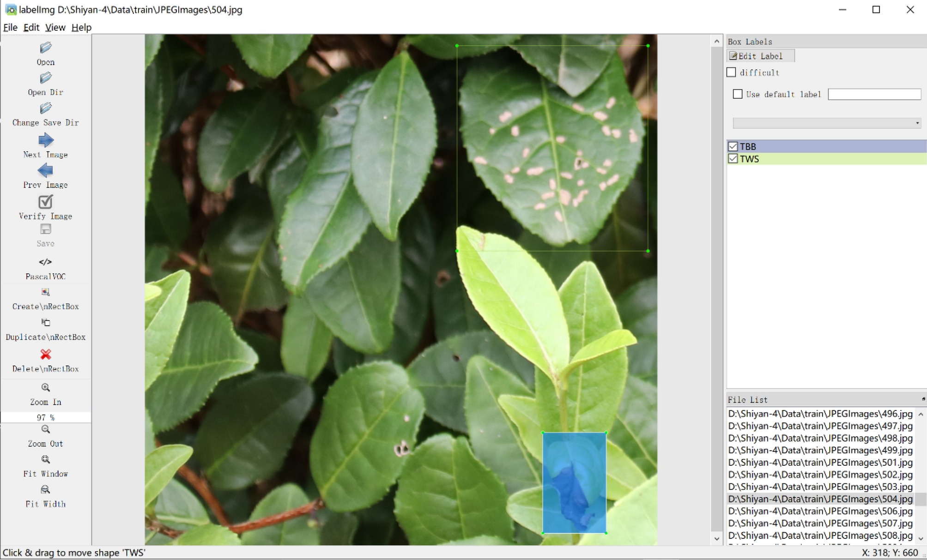Click Fit Window icon
The height and width of the screenshot is (560, 927).
45,460
